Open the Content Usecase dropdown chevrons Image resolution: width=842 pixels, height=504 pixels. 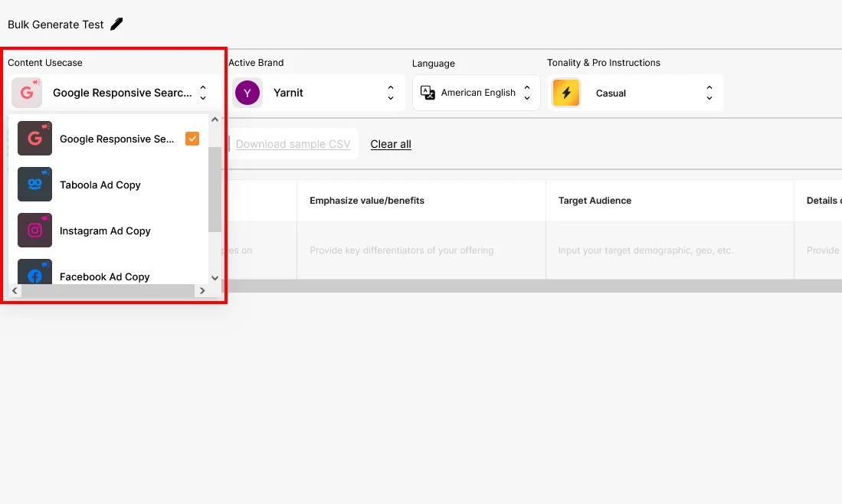(203, 93)
